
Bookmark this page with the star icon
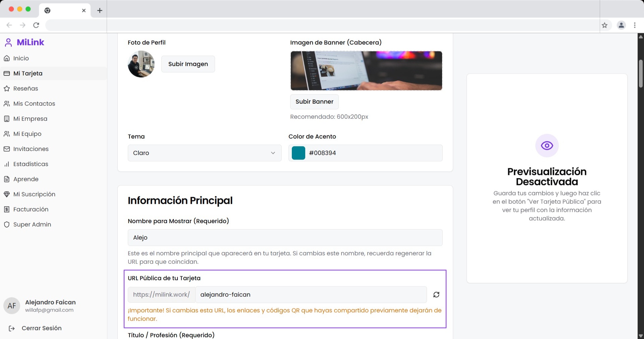pos(604,25)
